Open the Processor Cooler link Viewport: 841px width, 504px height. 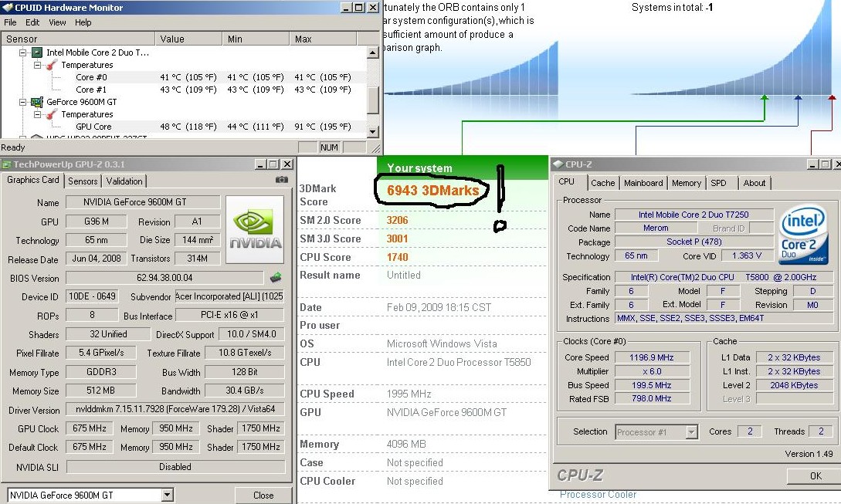pos(598,494)
